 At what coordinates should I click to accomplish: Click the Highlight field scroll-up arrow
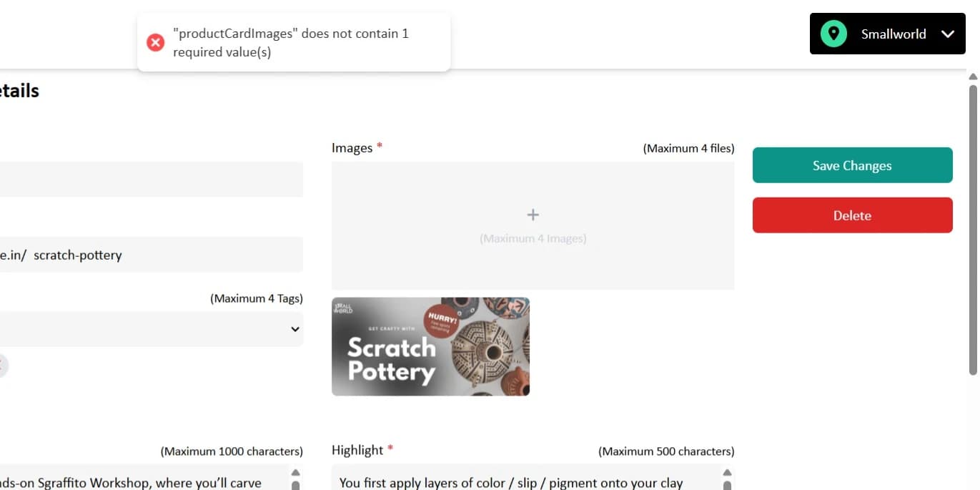pyautogui.click(x=727, y=472)
